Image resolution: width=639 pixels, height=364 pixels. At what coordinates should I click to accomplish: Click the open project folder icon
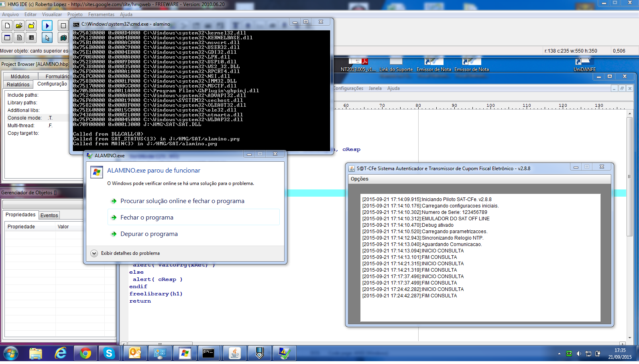pyautogui.click(x=19, y=26)
